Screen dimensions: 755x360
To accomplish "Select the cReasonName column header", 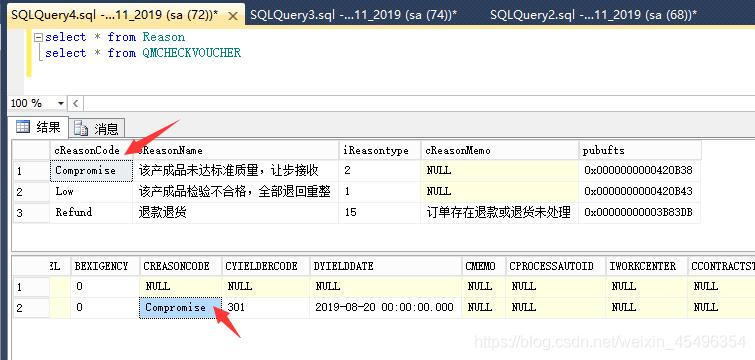I will click(x=235, y=150).
